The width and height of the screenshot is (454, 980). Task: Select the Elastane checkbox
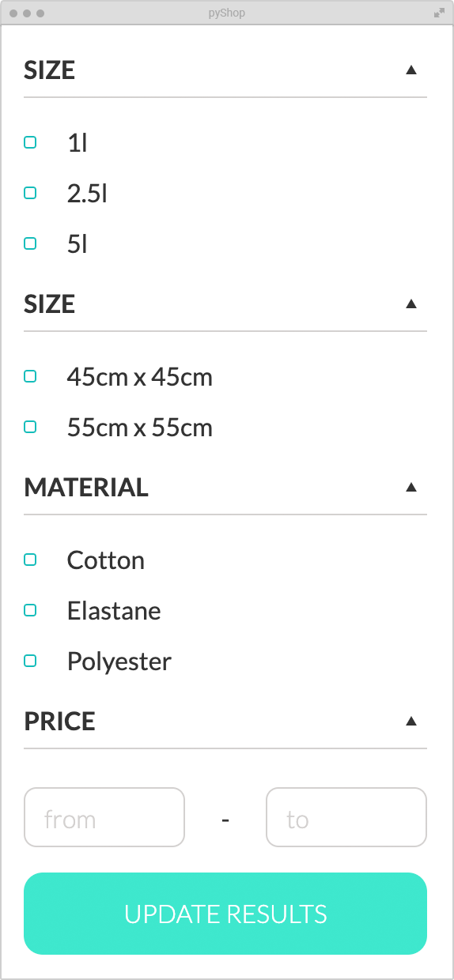pos(30,610)
